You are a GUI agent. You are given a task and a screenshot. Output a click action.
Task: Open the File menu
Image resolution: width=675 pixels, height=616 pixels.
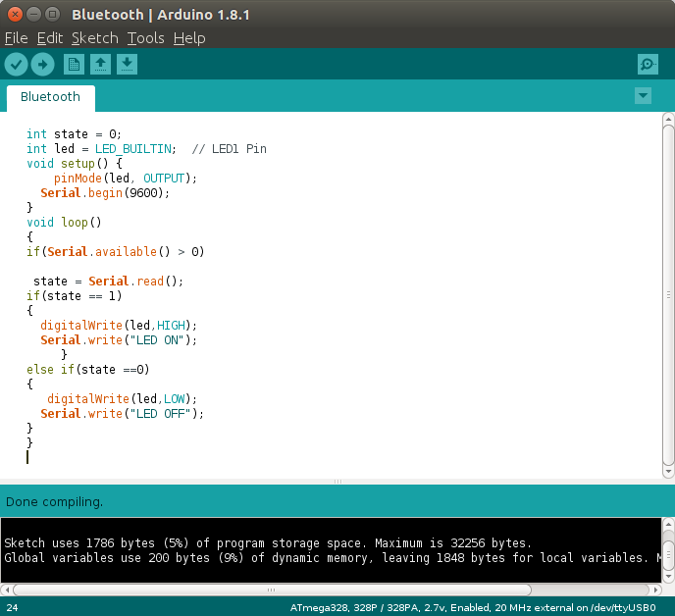[x=17, y=38]
